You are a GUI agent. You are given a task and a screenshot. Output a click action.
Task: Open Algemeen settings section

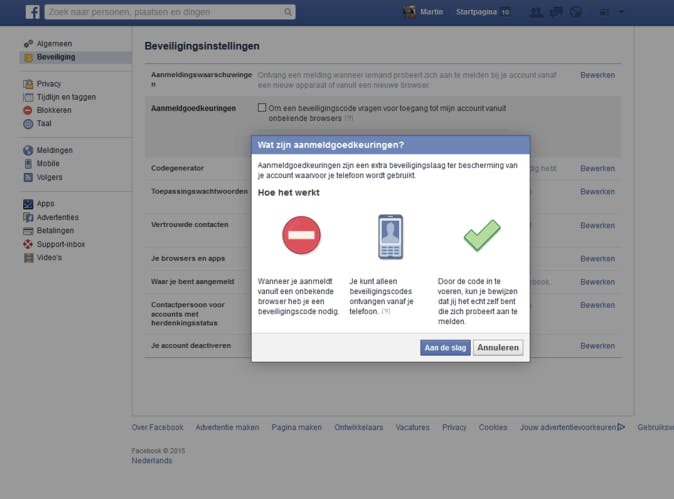tap(54, 44)
